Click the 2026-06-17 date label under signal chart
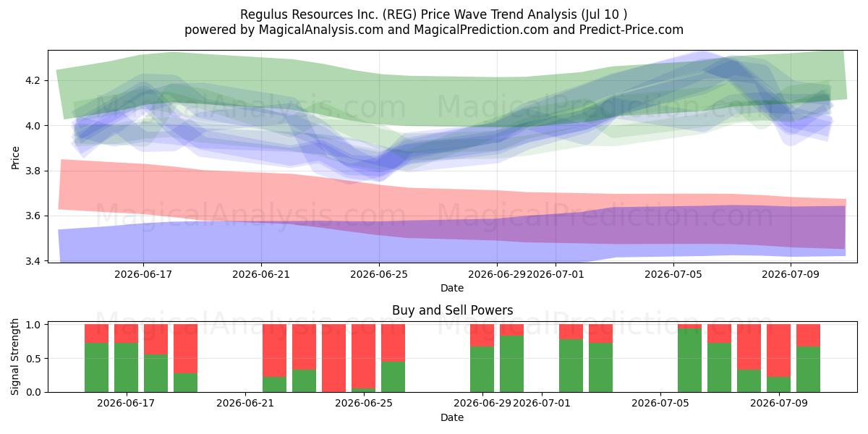 point(127,404)
